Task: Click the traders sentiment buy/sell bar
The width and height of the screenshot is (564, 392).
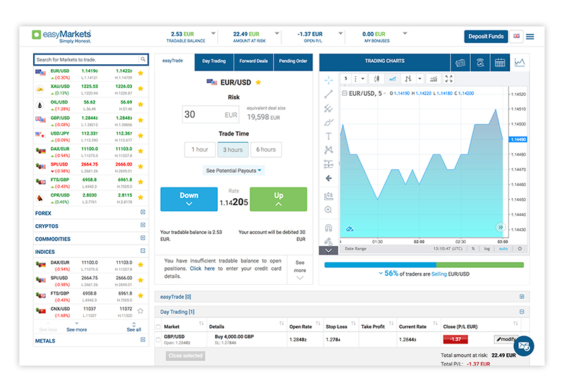Action: point(424,265)
